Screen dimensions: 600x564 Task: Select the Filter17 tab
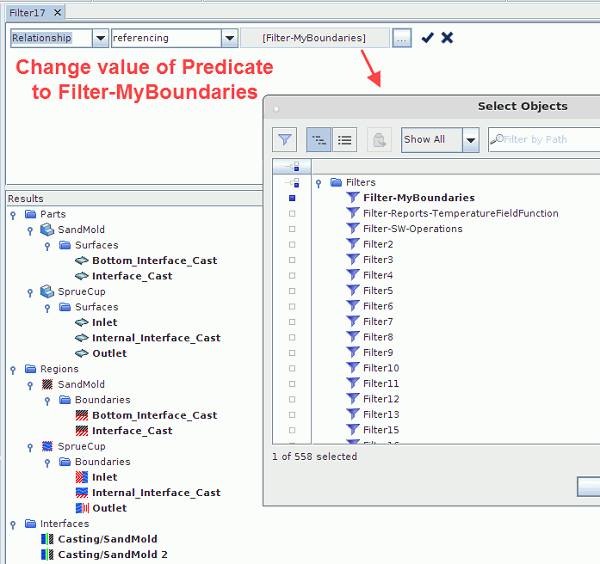(27, 13)
